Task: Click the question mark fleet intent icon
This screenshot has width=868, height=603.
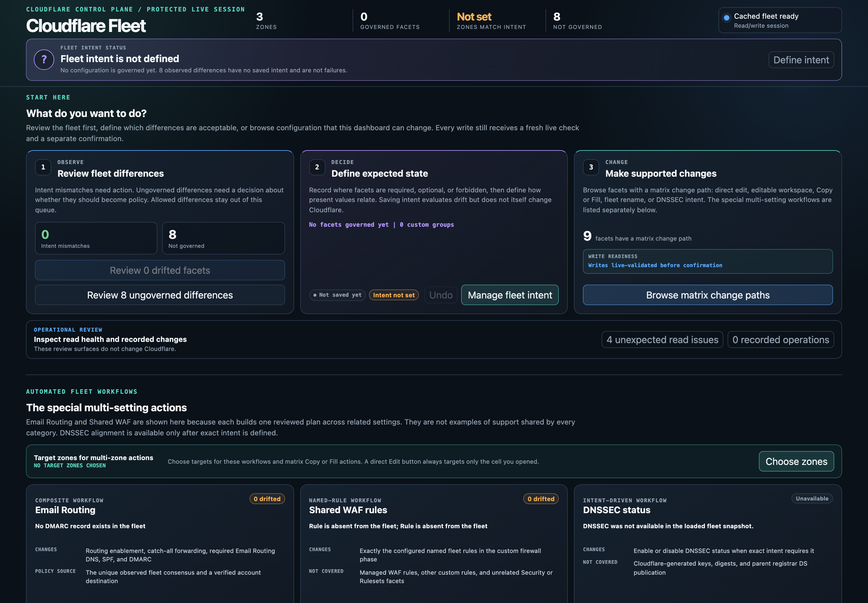Action: (x=44, y=60)
